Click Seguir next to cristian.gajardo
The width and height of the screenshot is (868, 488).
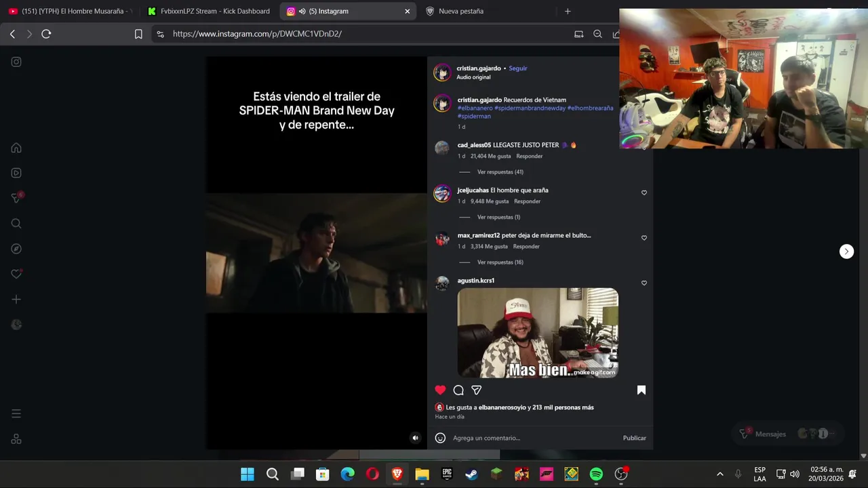(x=518, y=68)
